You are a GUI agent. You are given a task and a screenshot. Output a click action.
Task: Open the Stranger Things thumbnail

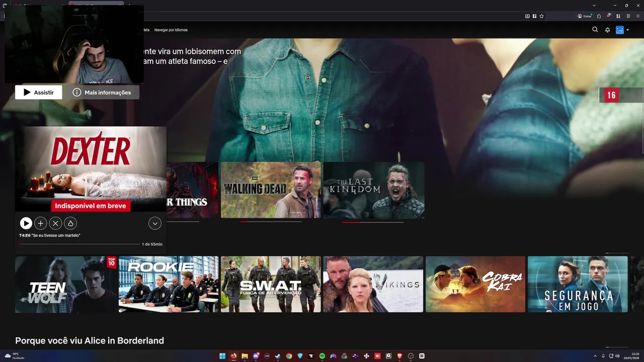(193, 190)
